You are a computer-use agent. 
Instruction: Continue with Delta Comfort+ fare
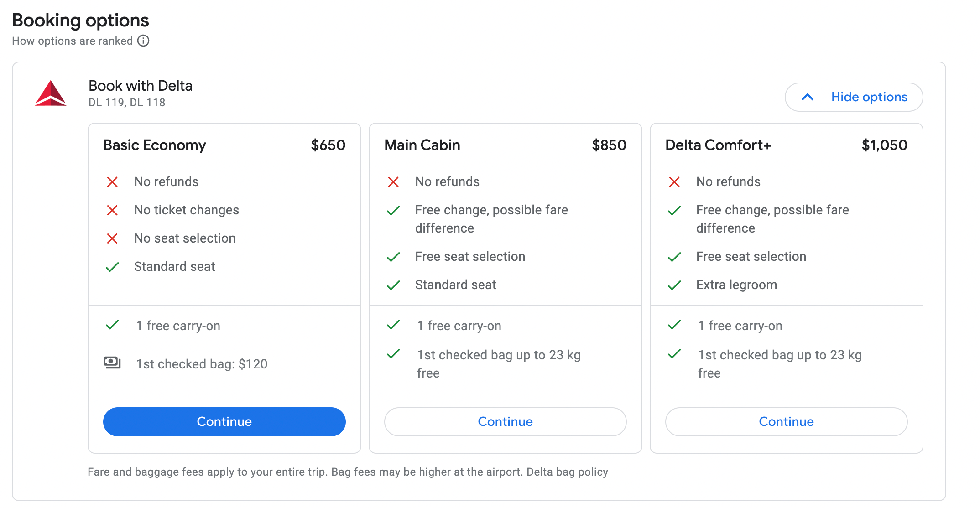(786, 421)
